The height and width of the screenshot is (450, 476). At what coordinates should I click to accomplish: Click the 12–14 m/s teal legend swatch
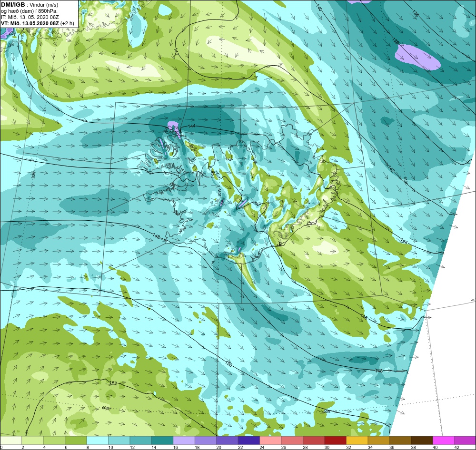point(140,440)
